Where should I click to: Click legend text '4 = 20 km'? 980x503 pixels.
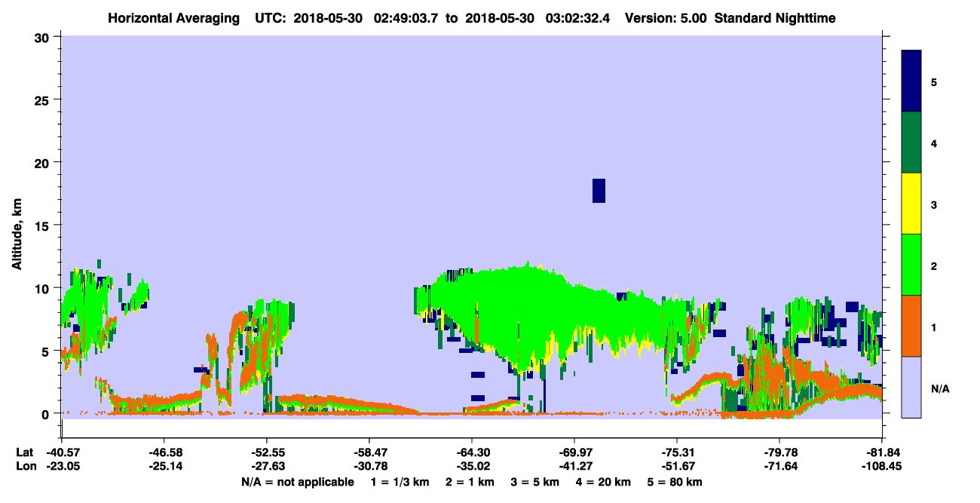pos(604,482)
